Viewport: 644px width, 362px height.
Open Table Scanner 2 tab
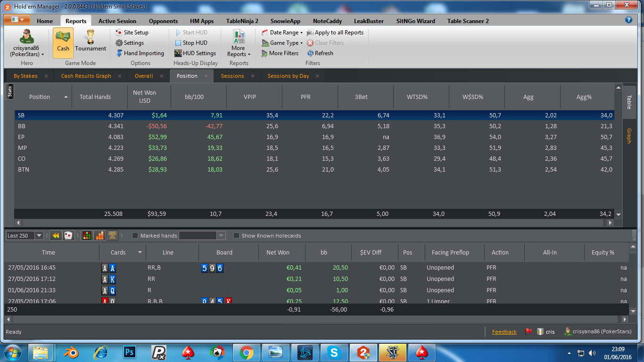point(468,21)
